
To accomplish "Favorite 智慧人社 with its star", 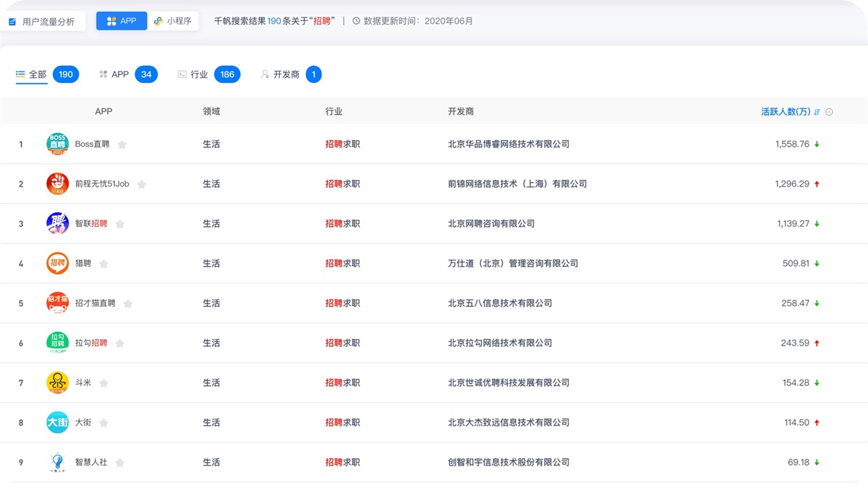I will (120, 463).
